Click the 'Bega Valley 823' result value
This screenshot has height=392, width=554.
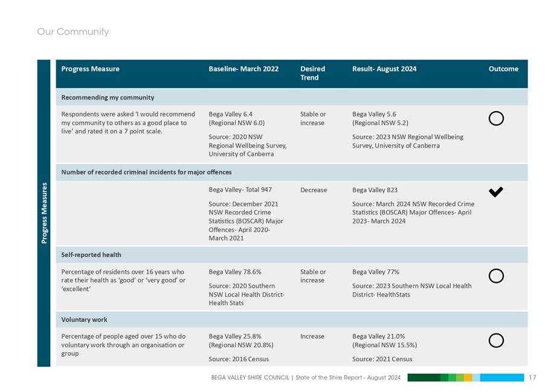[375, 190]
